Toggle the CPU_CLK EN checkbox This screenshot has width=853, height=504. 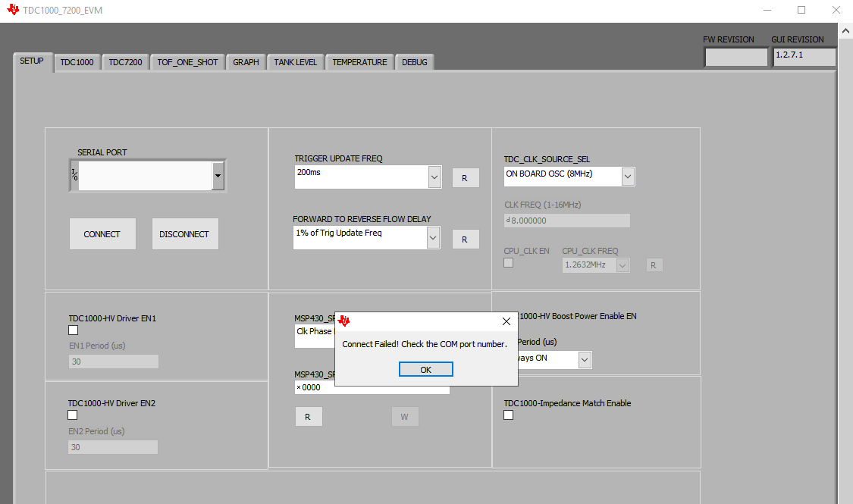508,262
